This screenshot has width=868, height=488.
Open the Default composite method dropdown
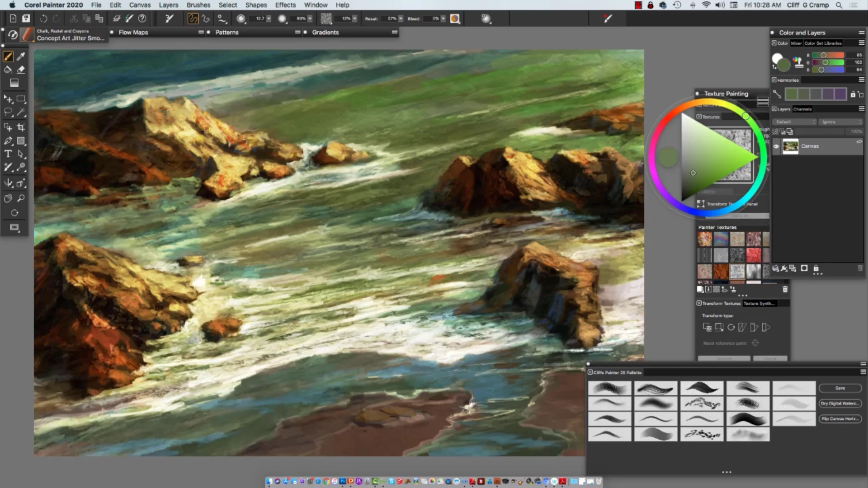[794, 122]
